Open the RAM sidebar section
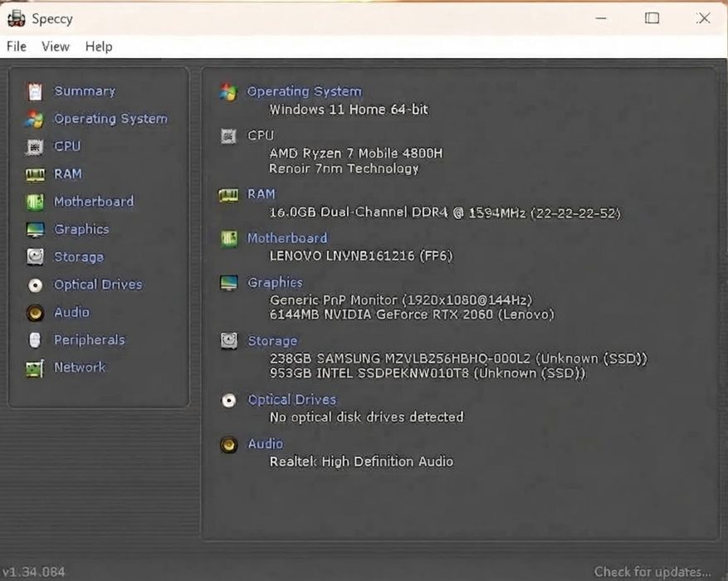This screenshot has height=581, width=728. click(68, 174)
